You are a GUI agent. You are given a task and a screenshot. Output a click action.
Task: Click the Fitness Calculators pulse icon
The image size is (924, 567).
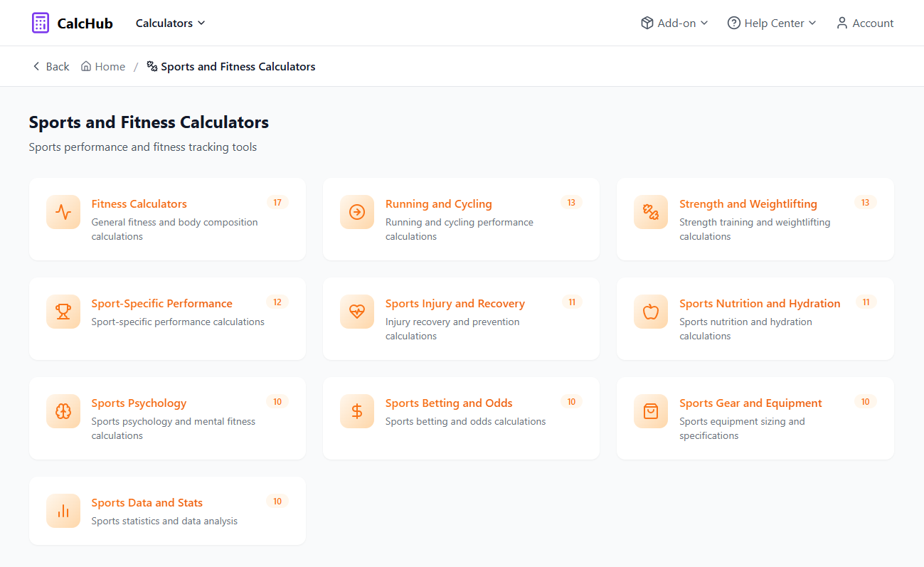(63, 212)
